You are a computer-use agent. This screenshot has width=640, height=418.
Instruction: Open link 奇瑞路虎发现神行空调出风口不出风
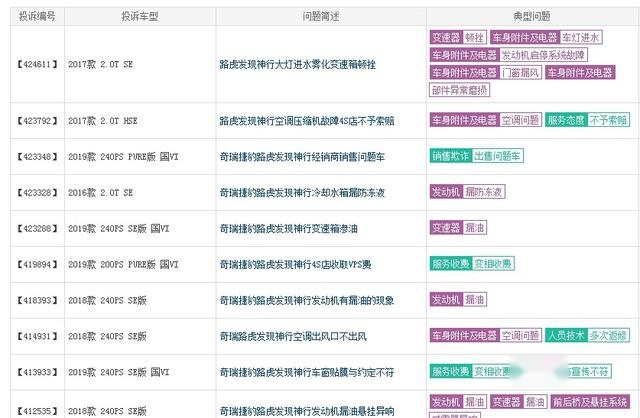293,336
